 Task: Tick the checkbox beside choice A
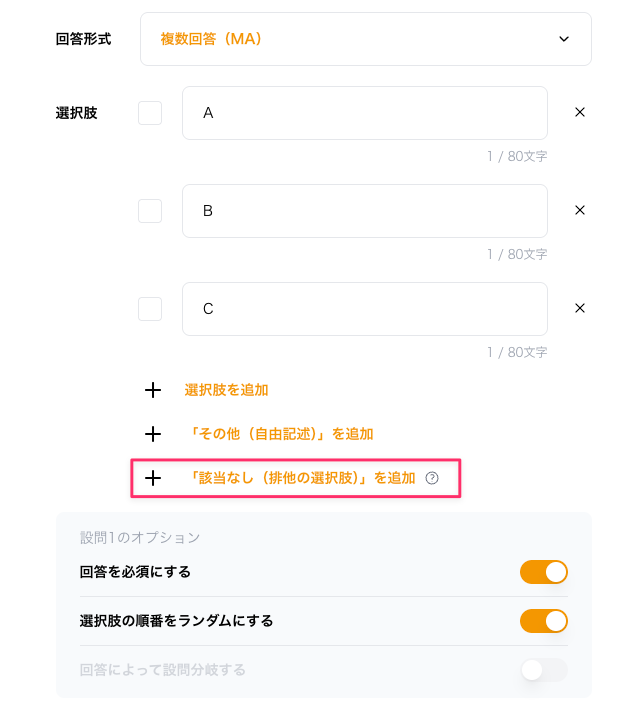pyautogui.click(x=150, y=113)
